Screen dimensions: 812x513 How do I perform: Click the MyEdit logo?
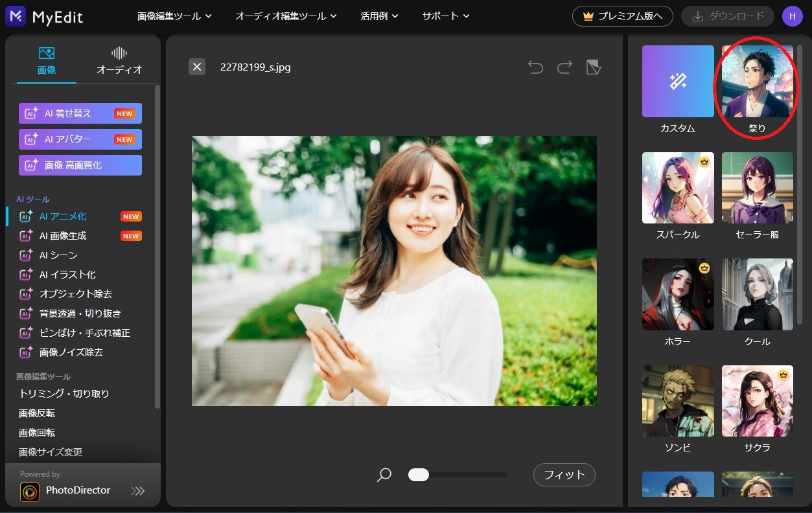[x=44, y=16]
